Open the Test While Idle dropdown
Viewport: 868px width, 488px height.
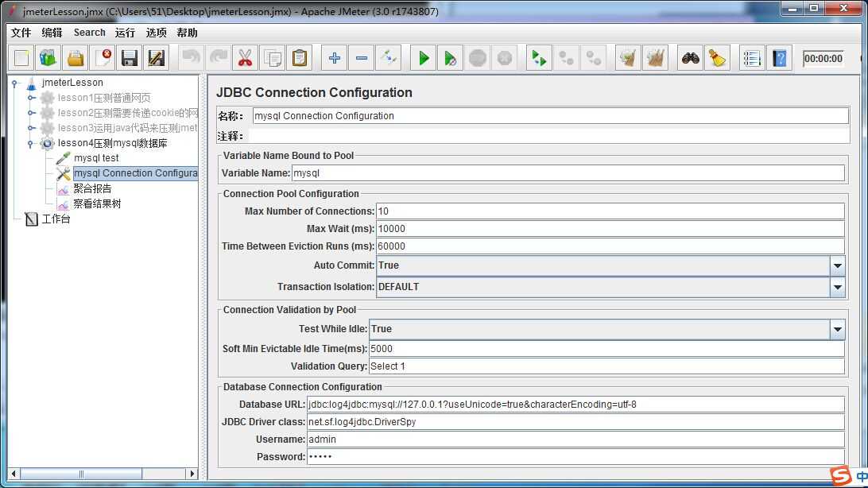pos(838,329)
